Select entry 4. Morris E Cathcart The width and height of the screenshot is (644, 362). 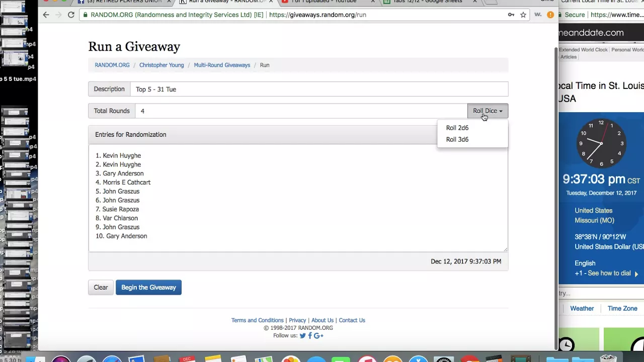(x=123, y=183)
